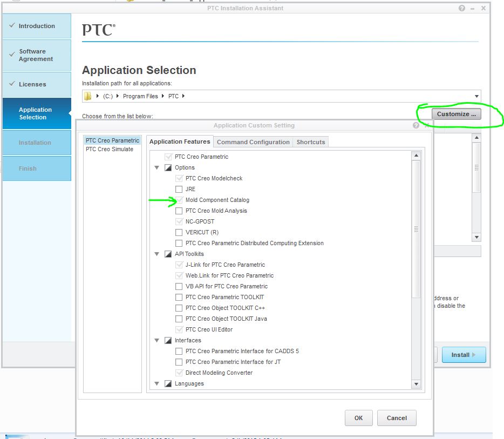The image size is (504, 439).
Task: Switch to Command Configuration tab
Action: tap(253, 142)
